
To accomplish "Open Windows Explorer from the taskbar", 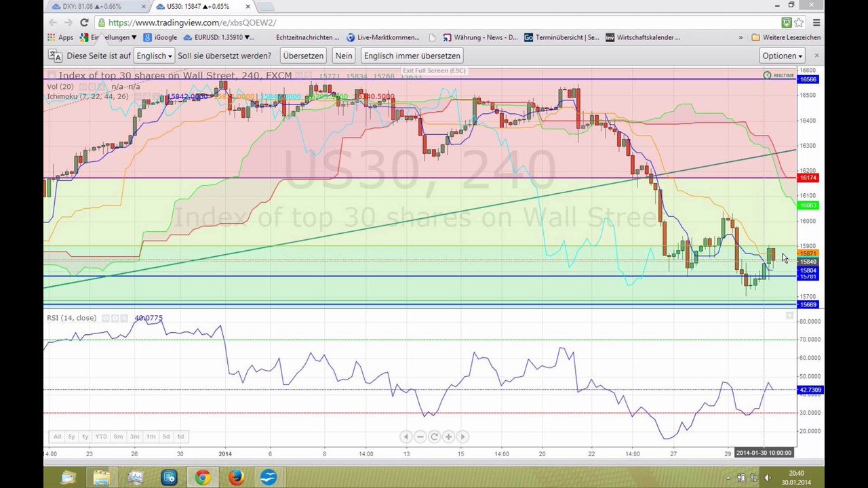I will (x=102, y=478).
